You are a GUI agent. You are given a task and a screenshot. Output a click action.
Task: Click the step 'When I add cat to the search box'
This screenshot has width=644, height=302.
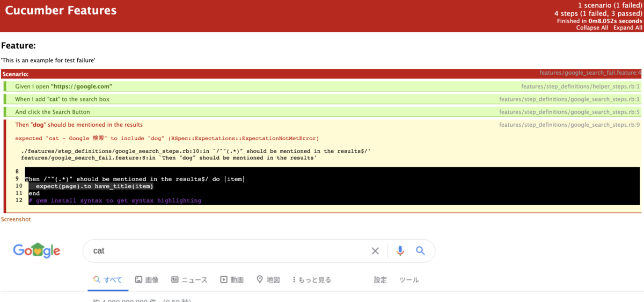coord(323,99)
